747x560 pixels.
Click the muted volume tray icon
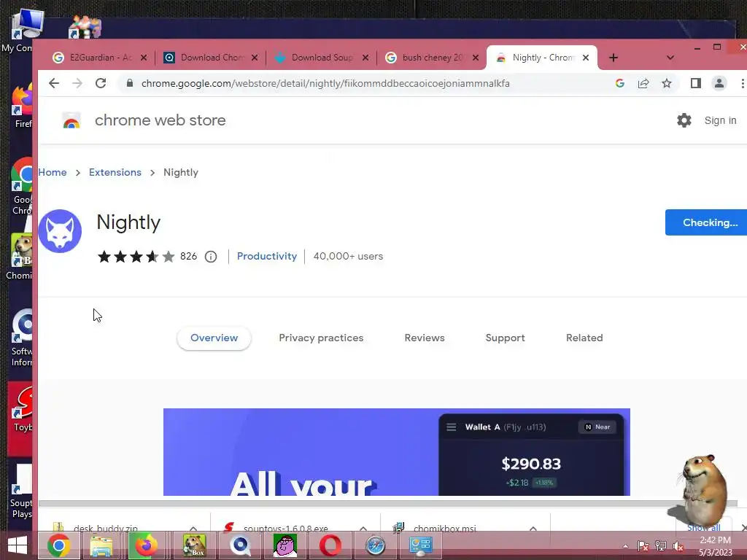click(678, 545)
